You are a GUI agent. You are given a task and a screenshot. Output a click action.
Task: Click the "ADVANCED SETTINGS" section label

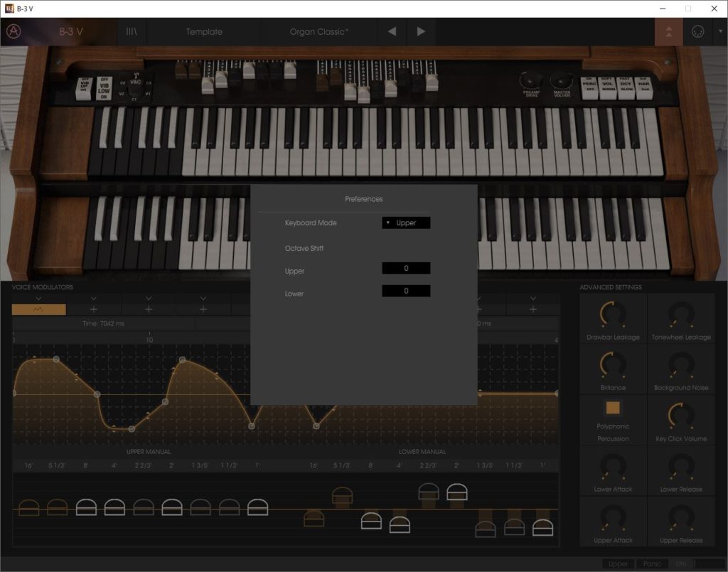(611, 287)
